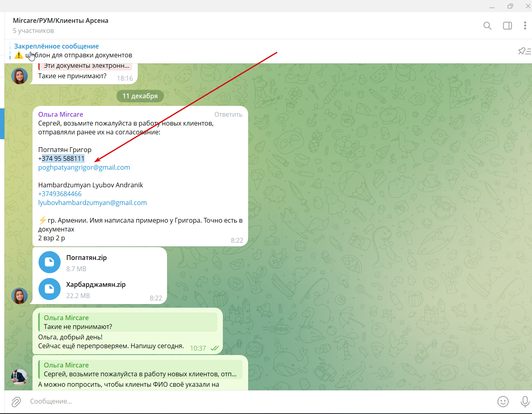The image size is (532, 414).
Task: Download the Погпатян.zip file icon
Action: tap(49, 262)
